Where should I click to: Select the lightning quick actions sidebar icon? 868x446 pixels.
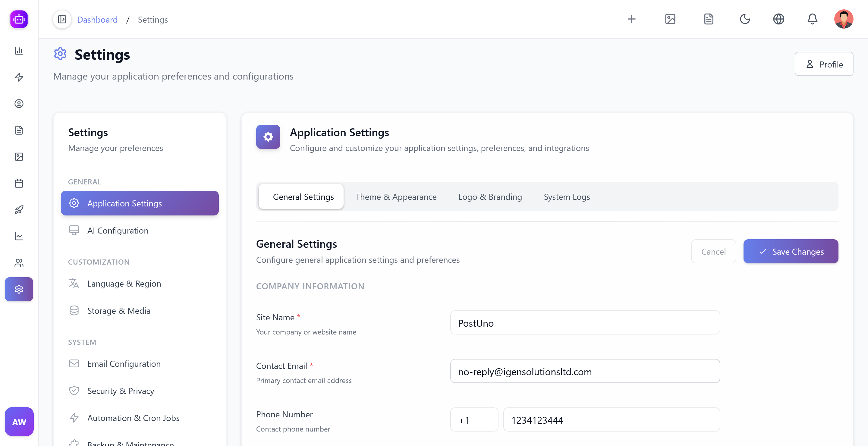(19, 77)
